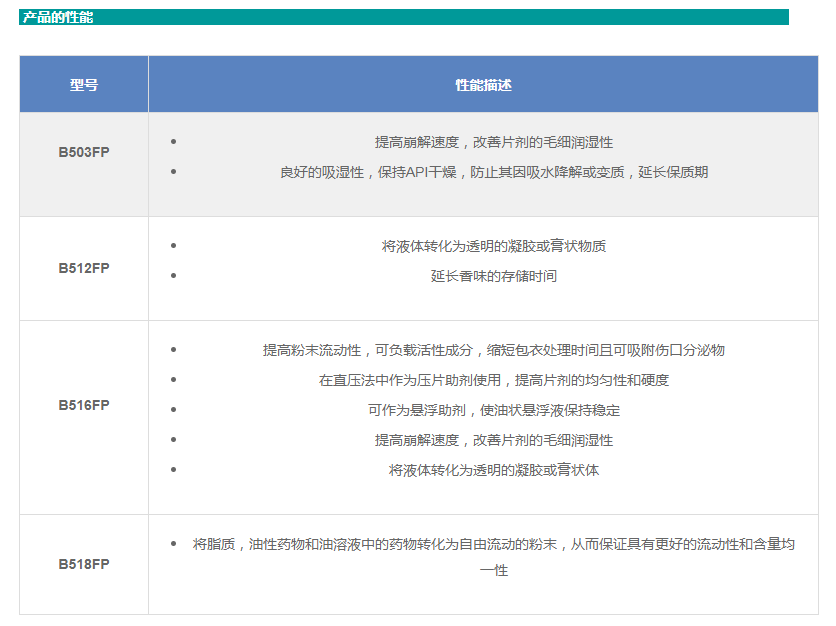Click the 将液体转化为透明的凝胶或膏状物质 line

[494, 246]
